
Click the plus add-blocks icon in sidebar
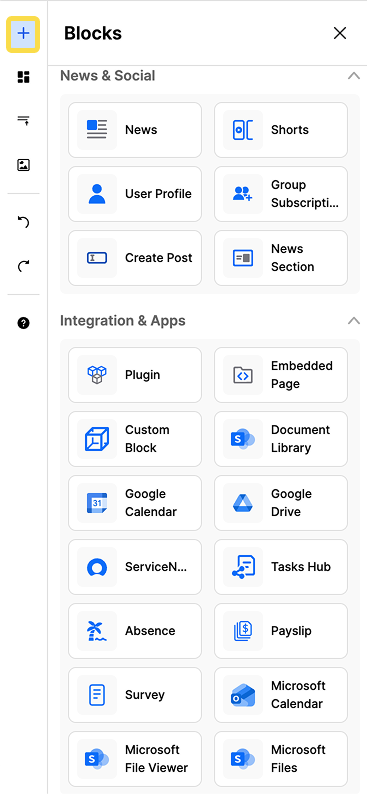[23, 34]
